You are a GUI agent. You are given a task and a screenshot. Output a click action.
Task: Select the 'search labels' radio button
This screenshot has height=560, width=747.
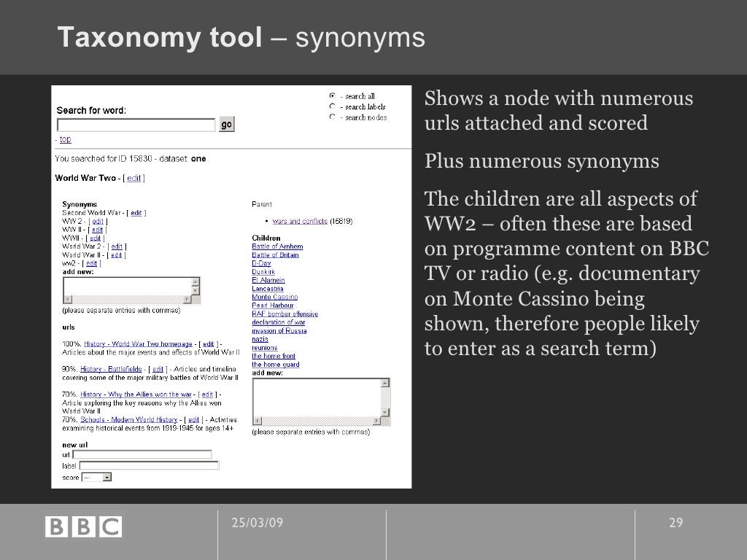pyautogui.click(x=332, y=106)
